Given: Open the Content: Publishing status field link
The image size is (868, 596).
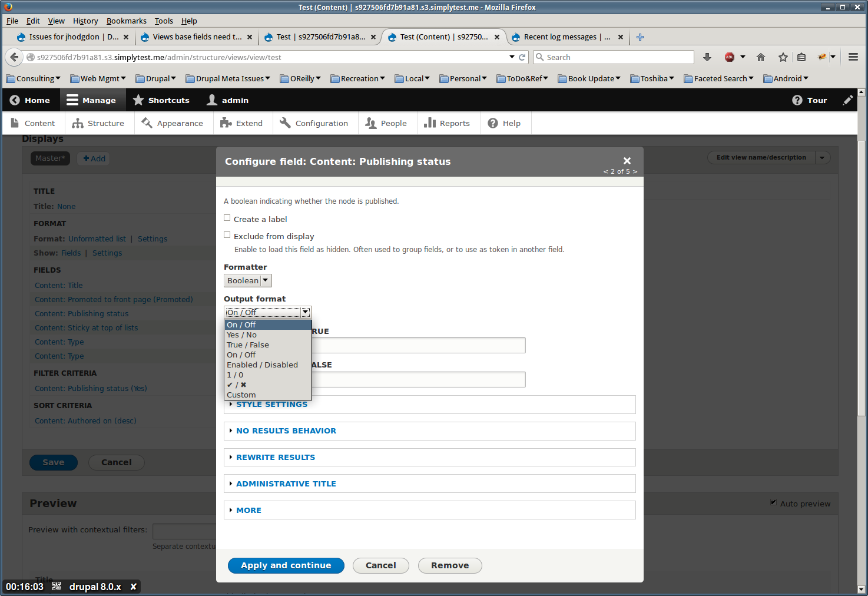Looking at the screenshot, I should 81,313.
